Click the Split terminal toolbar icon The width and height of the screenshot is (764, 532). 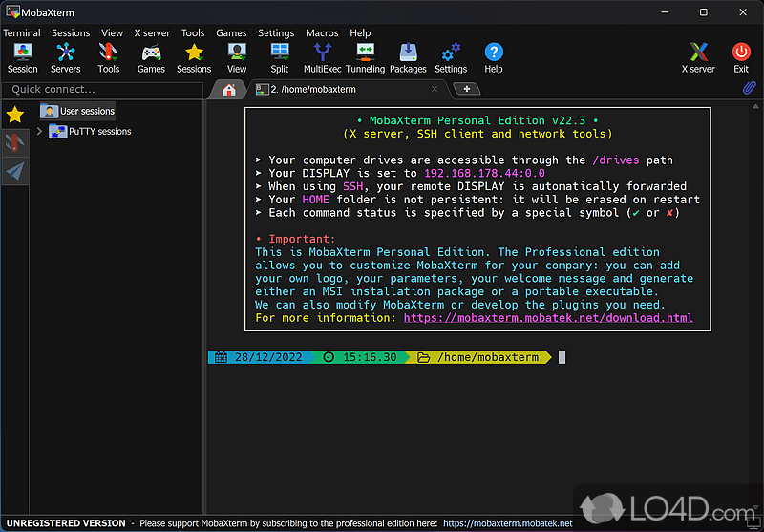pos(280,57)
